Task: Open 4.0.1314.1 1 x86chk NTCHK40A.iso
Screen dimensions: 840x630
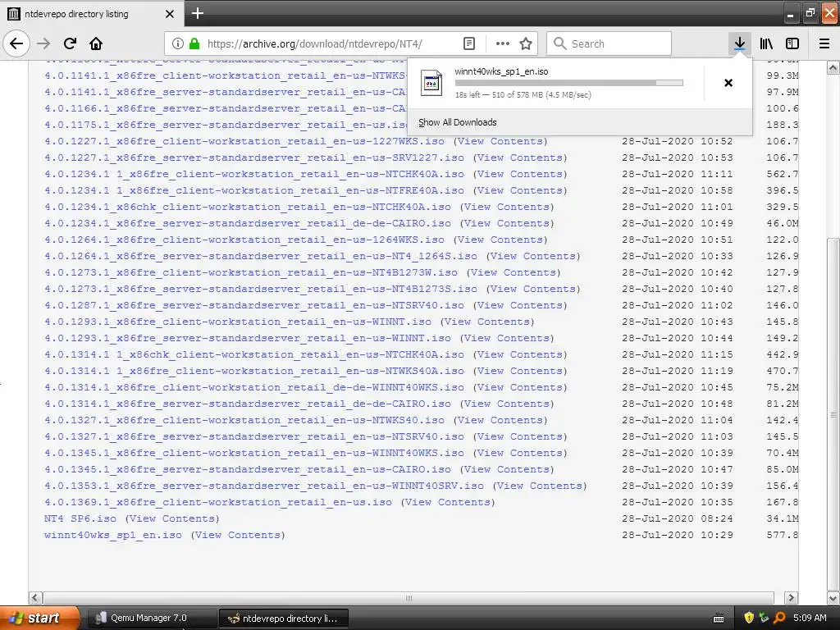Action: 254,354
